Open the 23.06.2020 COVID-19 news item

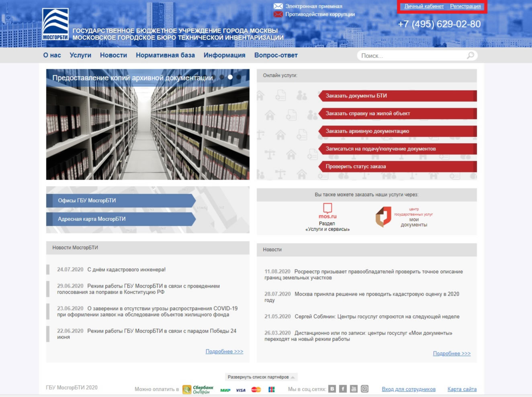(147, 311)
